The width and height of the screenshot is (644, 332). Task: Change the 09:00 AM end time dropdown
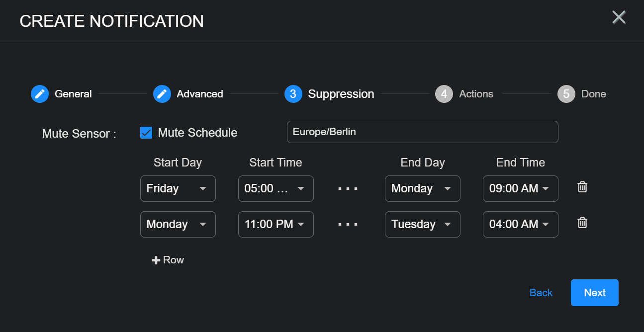pos(520,189)
